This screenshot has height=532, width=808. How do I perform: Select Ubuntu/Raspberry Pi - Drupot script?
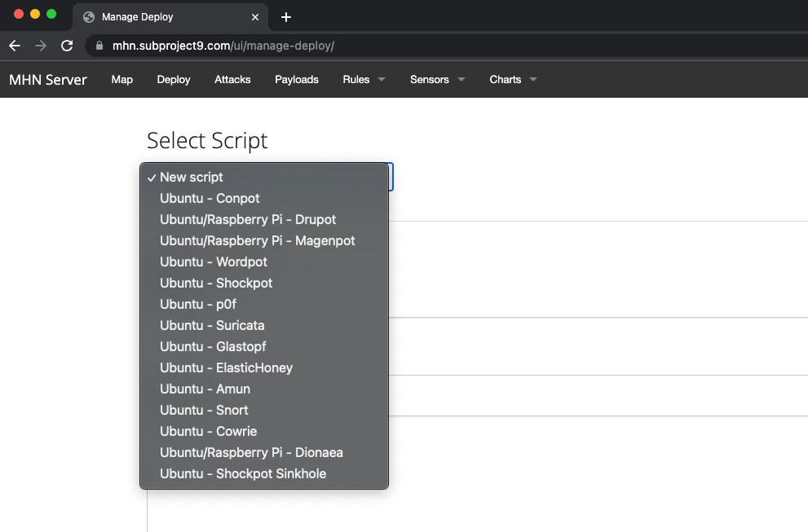[264, 219]
